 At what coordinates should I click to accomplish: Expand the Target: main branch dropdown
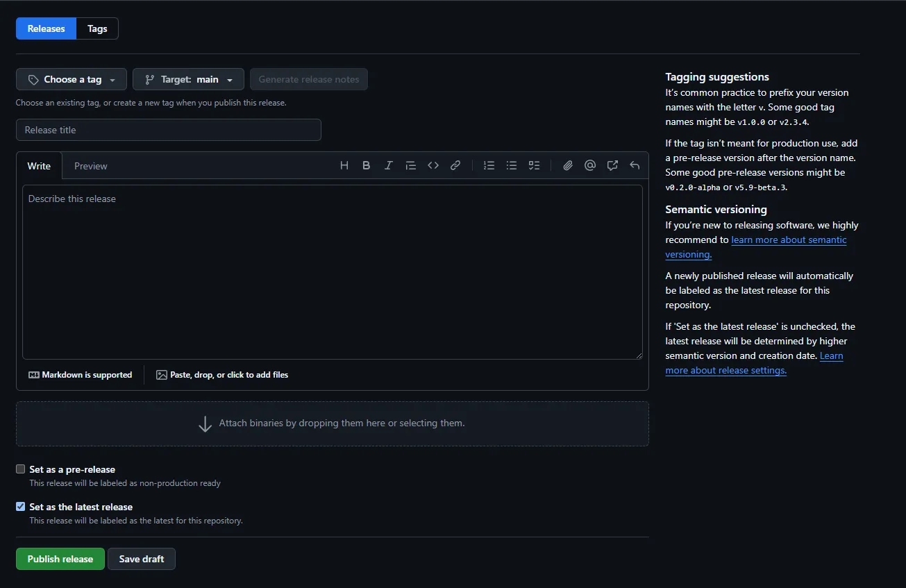[x=188, y=79]
